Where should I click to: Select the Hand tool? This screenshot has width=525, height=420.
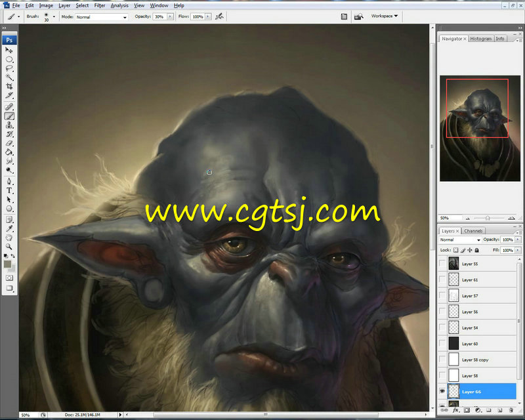click(9, 238)
